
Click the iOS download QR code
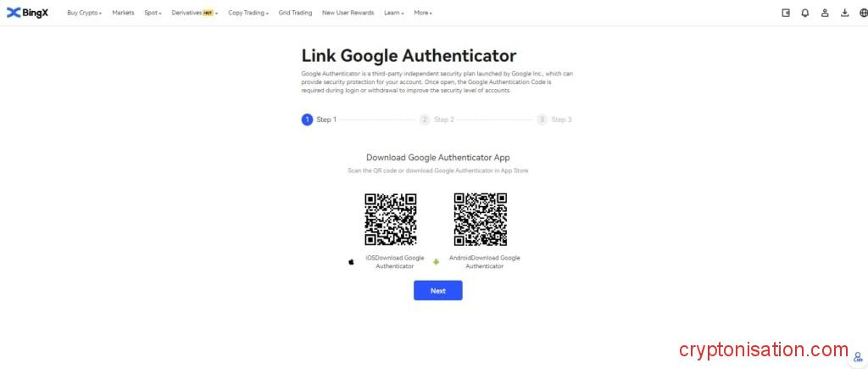coord(391,220)
